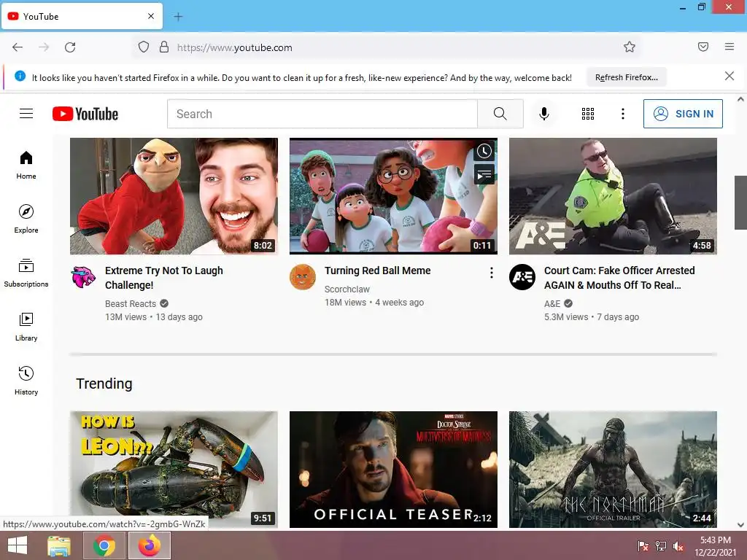The height and width of the screenshot is (560, 747).
Task: Open Windows Start menu
Action: pyautogui.click(x=18, y=545)
